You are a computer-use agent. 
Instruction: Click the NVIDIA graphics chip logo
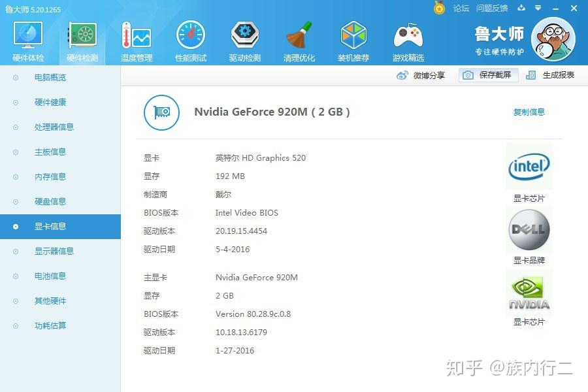coord(529,291)
